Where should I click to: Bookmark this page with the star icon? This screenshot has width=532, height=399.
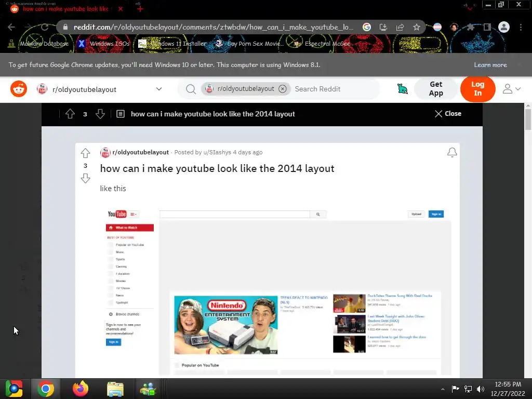pos(416,27)
